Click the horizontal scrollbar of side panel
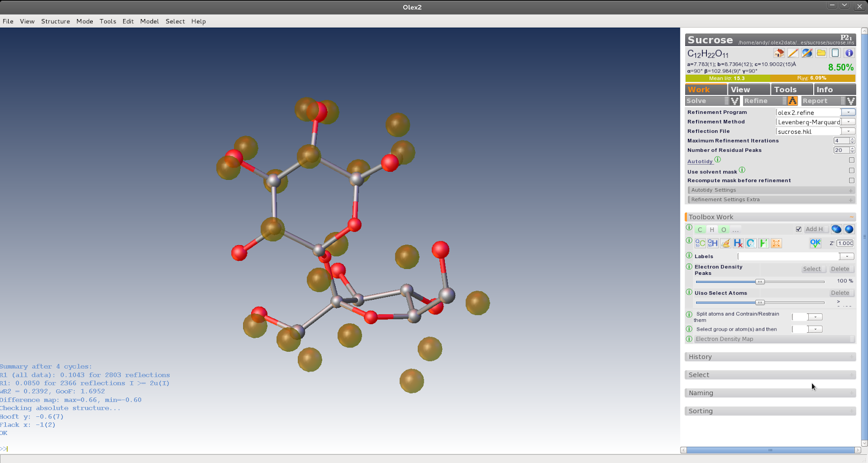The width and height of the screenshot is (868, 463). [770, 450]
